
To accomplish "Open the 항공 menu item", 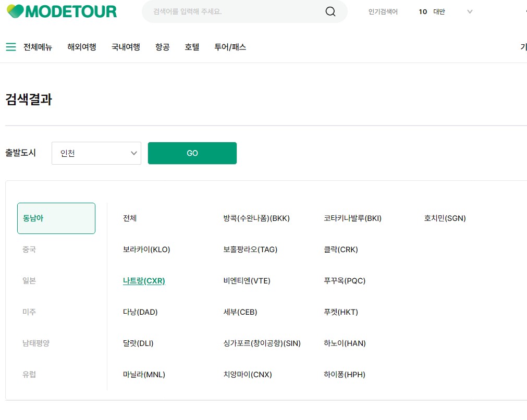I will click(x=162, y=46).
